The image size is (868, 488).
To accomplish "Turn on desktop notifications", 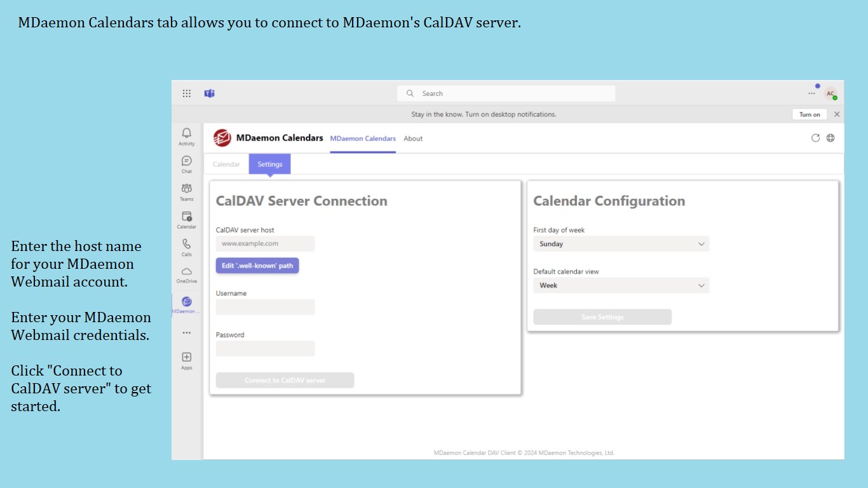I will (x=810, y=114).
